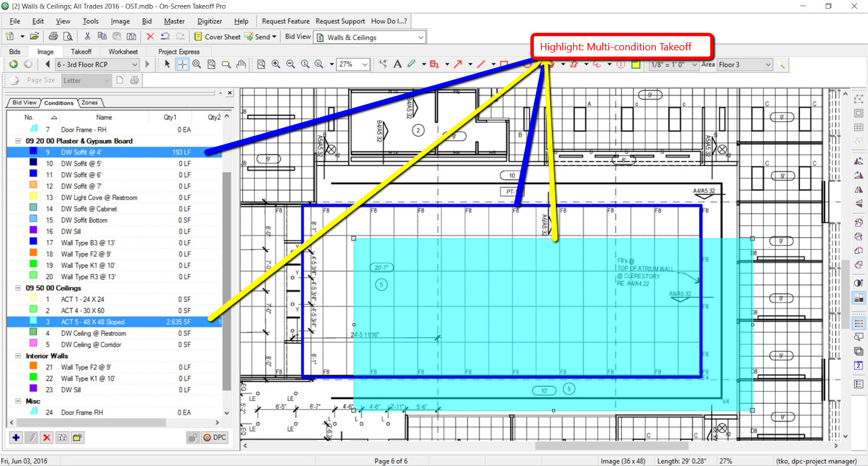Go to the next page arrow
Viewport: 868px width, 466px height.
pyautogui.click(x=148, y=64)
